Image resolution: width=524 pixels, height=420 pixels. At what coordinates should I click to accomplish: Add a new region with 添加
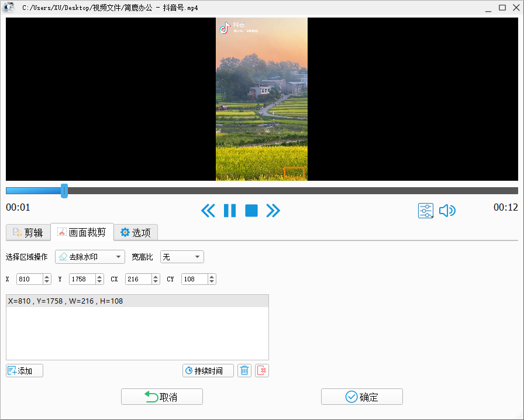24,370
